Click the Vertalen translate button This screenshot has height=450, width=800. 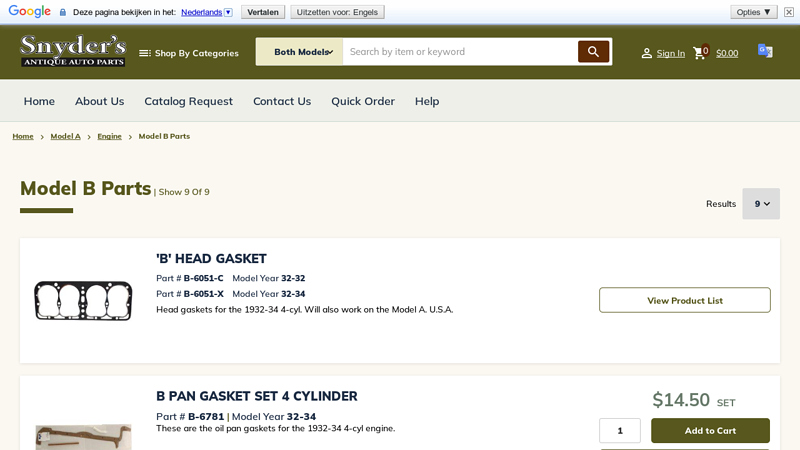click(x=263, y=12)
